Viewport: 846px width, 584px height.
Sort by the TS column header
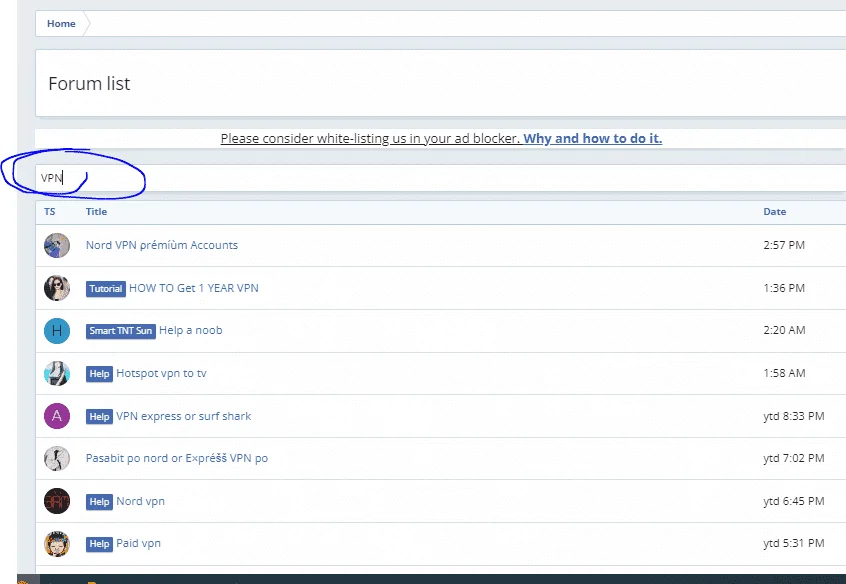click(50, 212)
